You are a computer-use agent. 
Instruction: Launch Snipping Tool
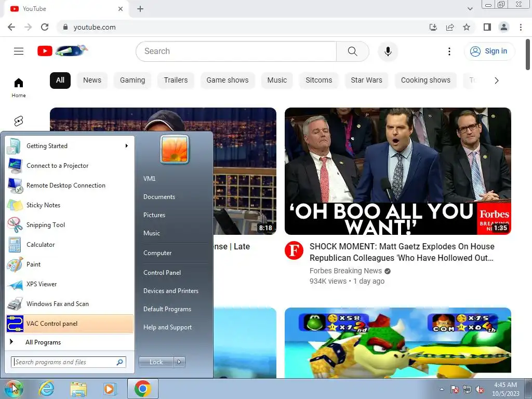pos(70,224)
